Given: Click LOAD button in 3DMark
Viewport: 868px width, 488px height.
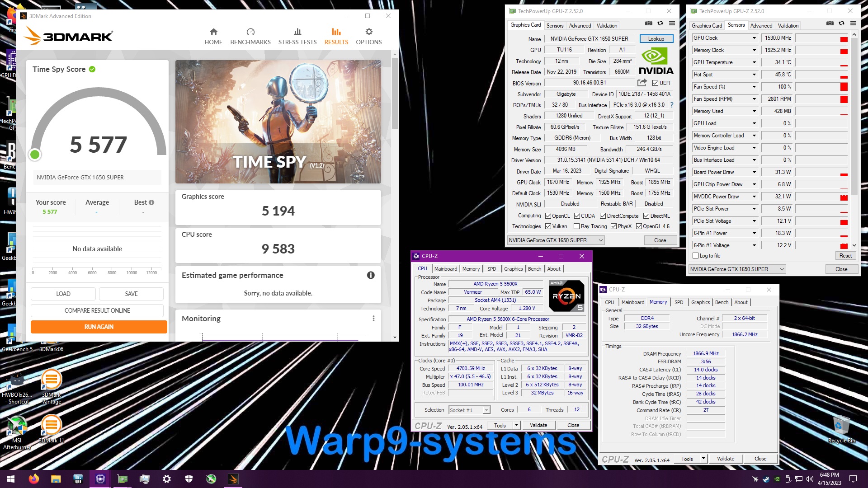Looking at the screenshot, I should coord(63,294).
